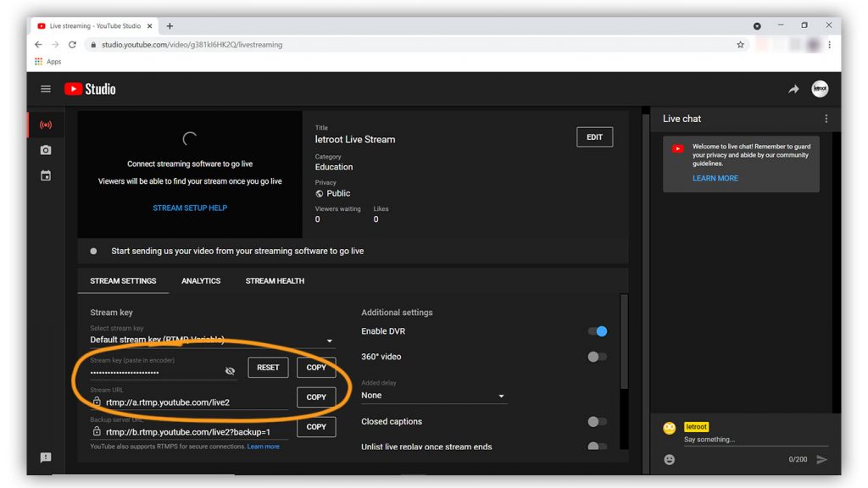
Task: Open the letroot account avatar
Action: (x=820, y=89)
